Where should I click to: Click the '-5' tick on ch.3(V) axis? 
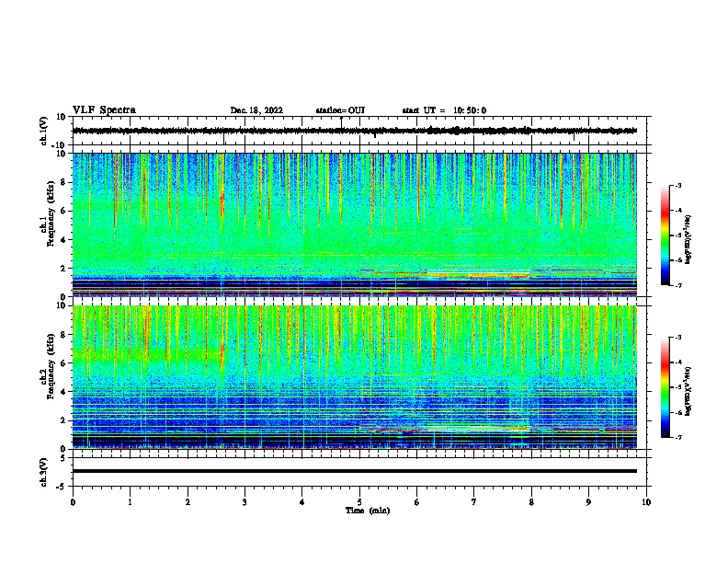coord(63,487)
